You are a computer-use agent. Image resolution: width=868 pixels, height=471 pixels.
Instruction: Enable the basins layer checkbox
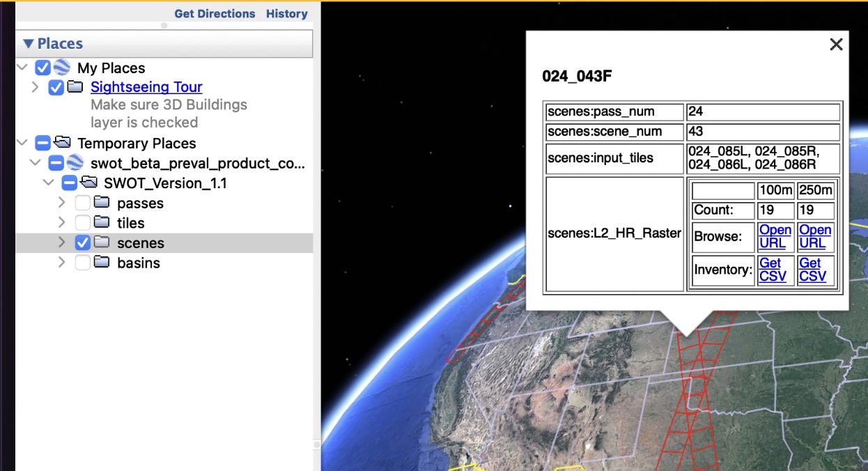coord(82,263)
